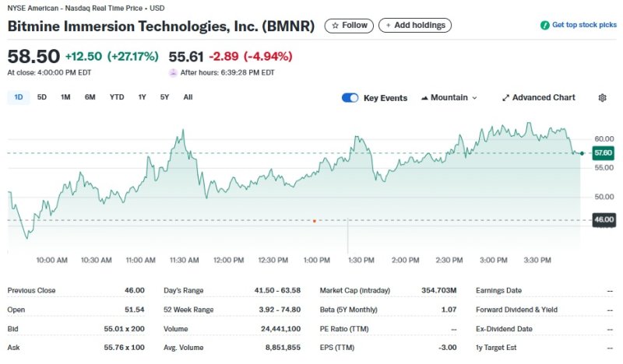The width and height of the screenshot is (623, 364).
Task: Expand the Mountain chart type dropdown
Action: pos(449,98)
